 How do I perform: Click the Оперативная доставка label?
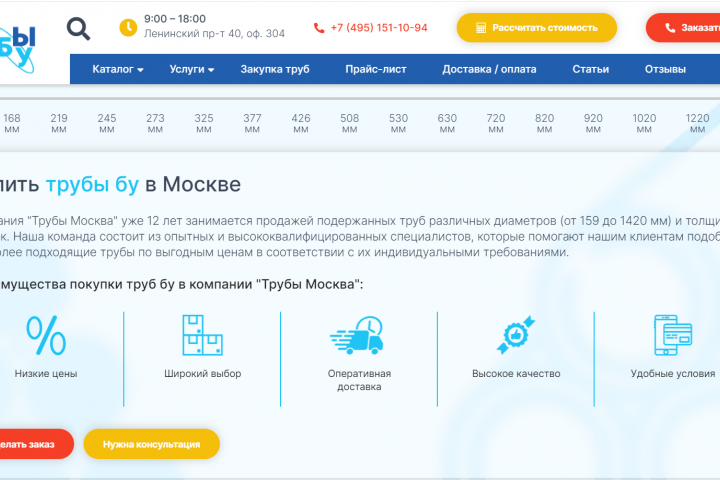click(360, 380)
